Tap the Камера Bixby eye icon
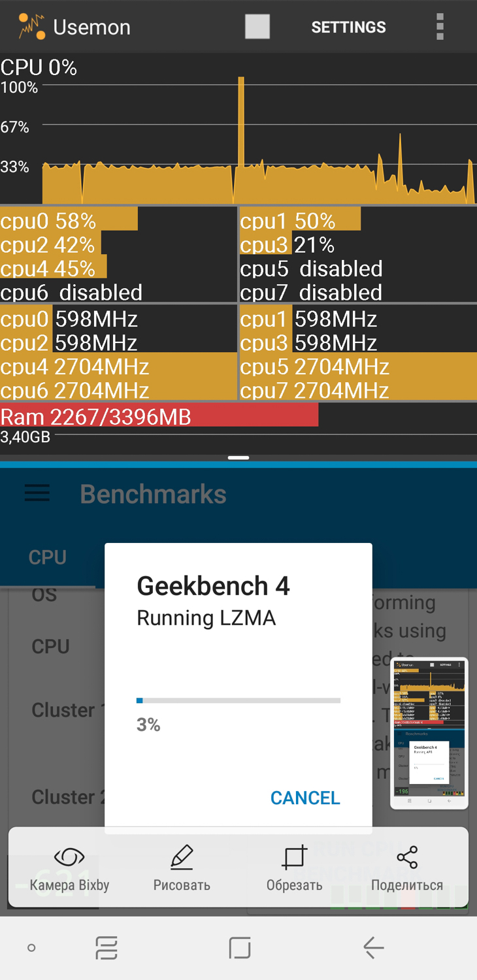Image resolution: width=477 pixels, height=980 pixels. coord(69,857)
